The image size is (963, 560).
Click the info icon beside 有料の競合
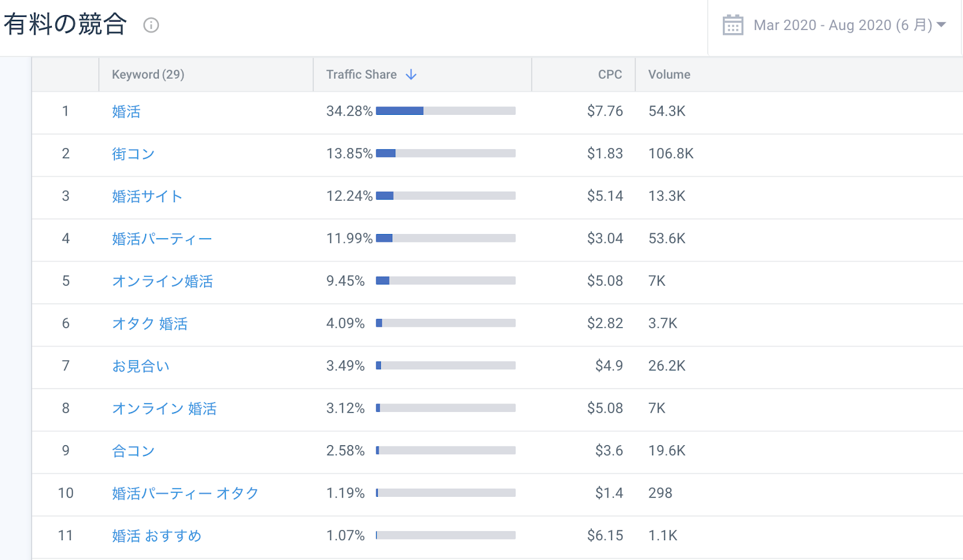(x=151, y=25)
